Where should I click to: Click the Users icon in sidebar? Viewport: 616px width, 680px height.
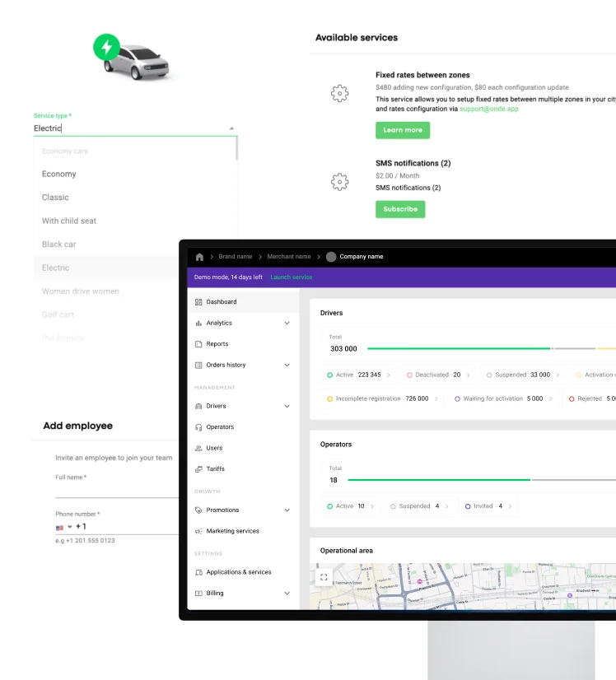(198, 448)
